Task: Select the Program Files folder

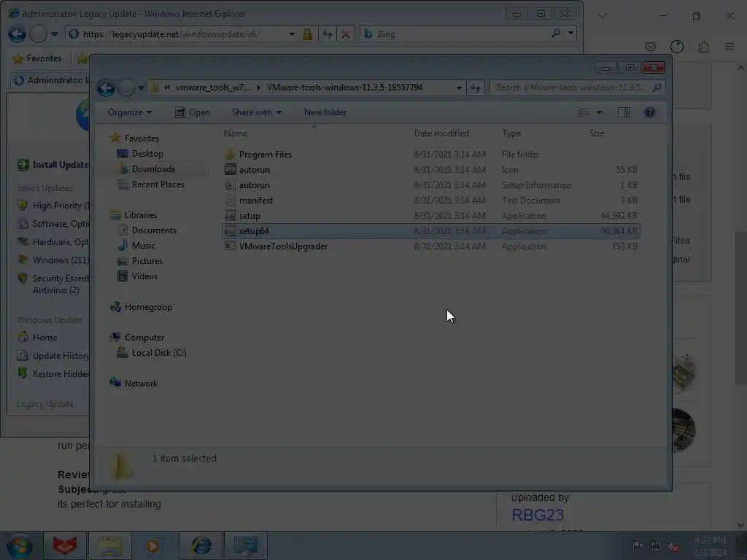Action: [430, 155]
